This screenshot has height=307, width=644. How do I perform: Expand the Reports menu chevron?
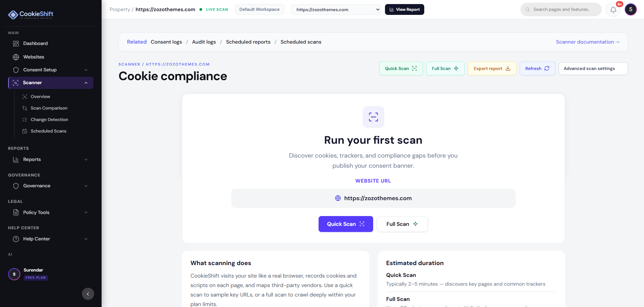coord(86,160)
